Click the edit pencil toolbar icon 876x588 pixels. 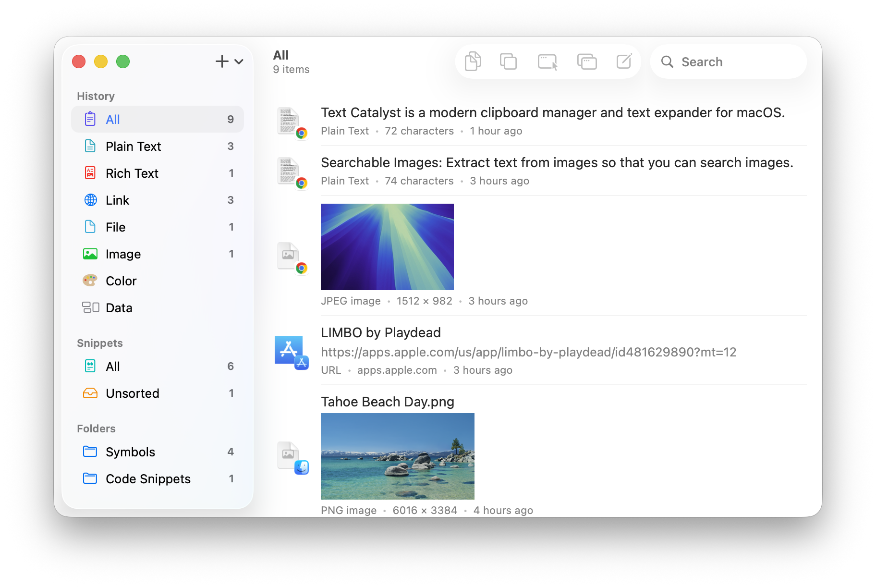click(x=624, y=61)
